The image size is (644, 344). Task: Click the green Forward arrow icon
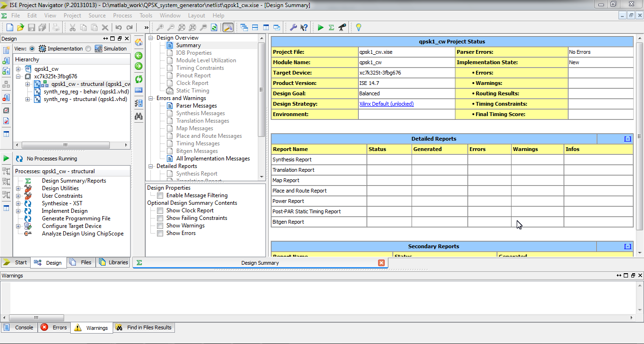[x=139, y=66]
